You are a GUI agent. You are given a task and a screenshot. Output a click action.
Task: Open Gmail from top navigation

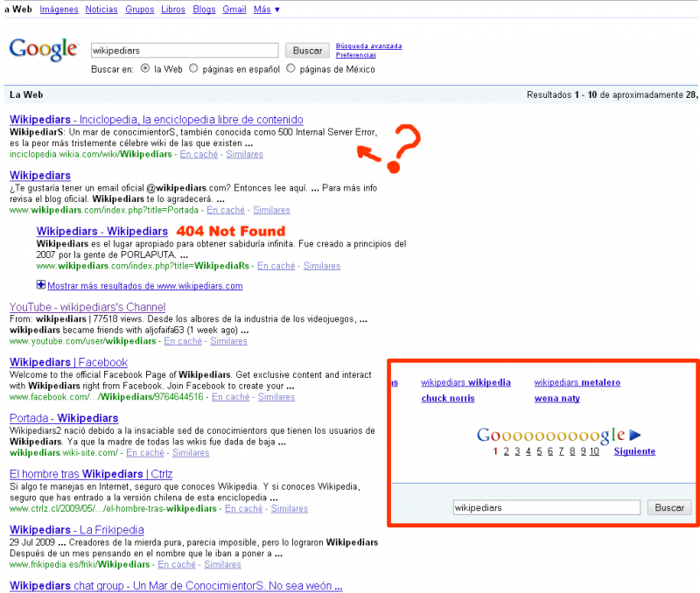pyautogui.click(x=234, y=10)
